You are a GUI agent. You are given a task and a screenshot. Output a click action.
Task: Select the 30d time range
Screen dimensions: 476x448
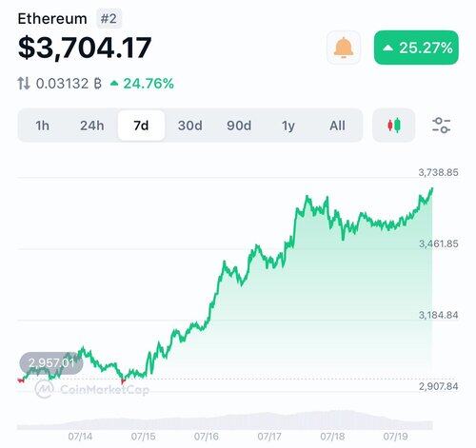click(190, 126)
